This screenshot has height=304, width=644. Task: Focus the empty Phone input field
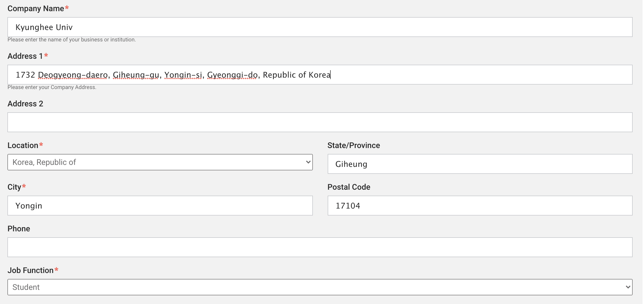(x=320, y=247)
